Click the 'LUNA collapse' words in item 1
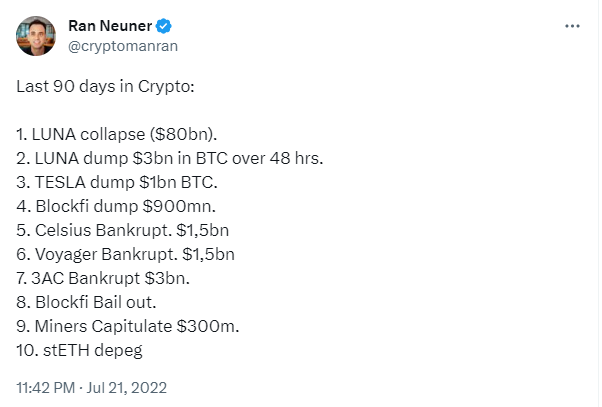The height and width of the screenshot is (407, 602). click(x=88, y=135)
